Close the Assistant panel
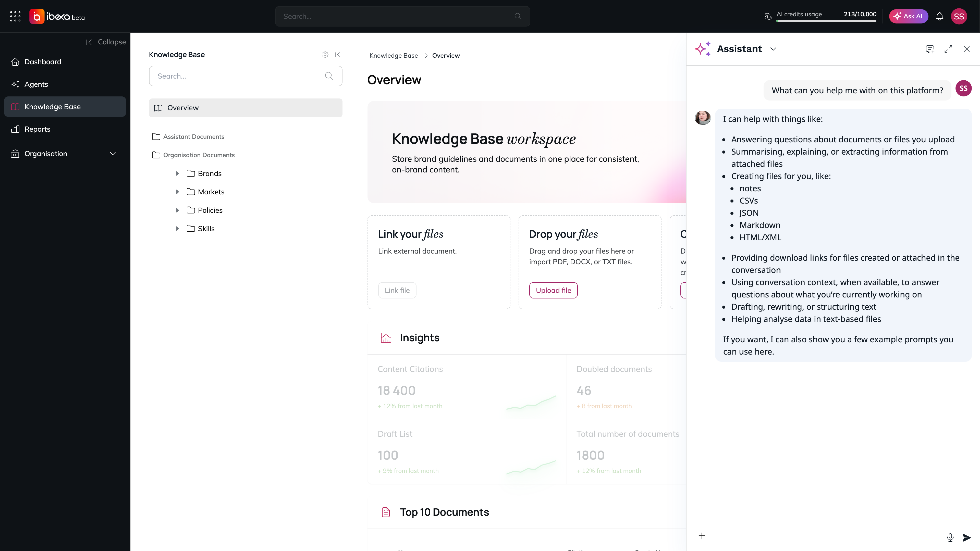The height and width of the screenshot is (551, 980). click(x=967, y=49)
